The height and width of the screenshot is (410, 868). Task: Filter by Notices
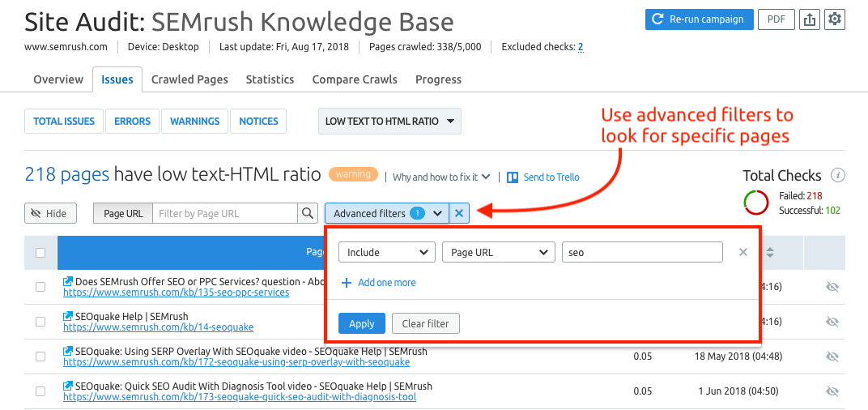pyautogui.click(x=258, y=122)
